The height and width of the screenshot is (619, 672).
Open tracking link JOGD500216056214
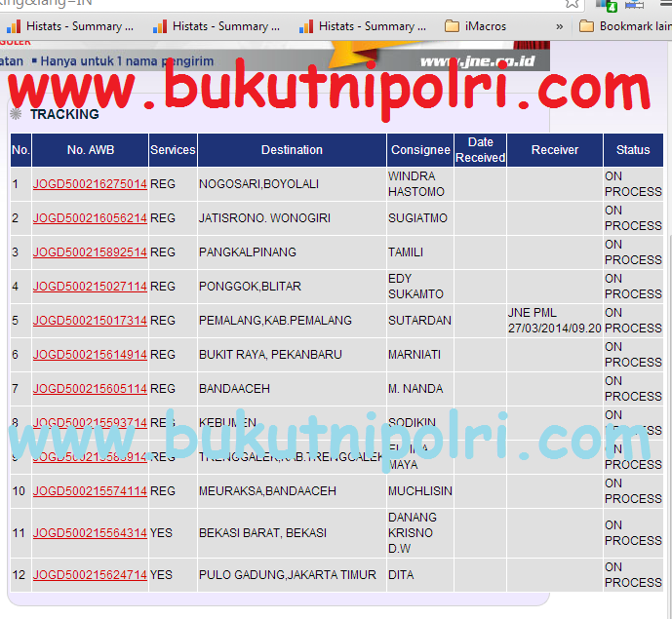[90, 218]
